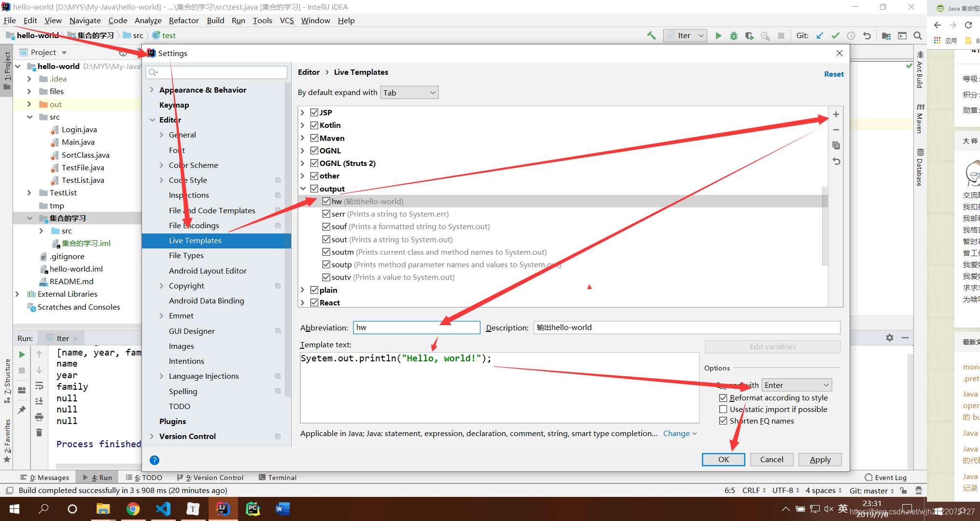Click the Search Everywhere magnifier icon
980x521 pixels.
pyautogui.click(x=918, y=36)
